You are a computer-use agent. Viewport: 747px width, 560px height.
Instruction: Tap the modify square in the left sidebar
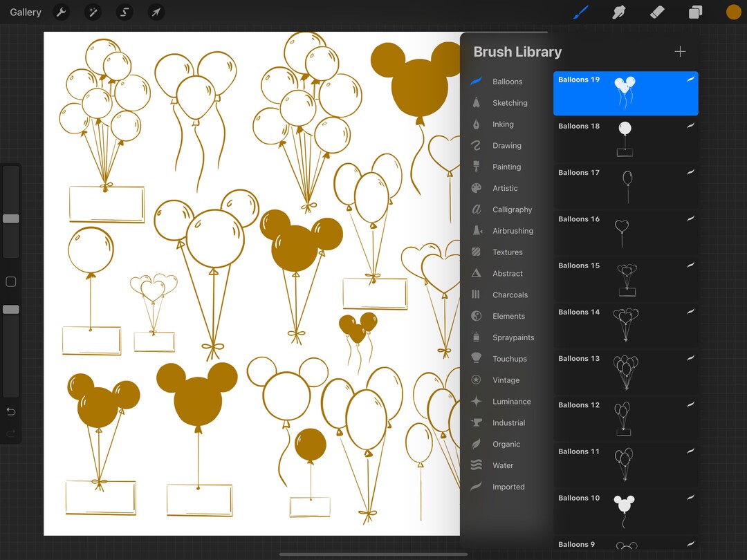tap(10, 281)
